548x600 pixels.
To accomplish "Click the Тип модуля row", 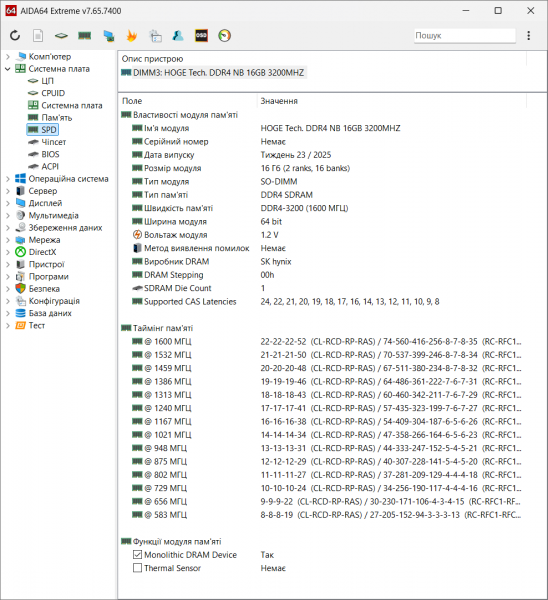I will click(321, 181).
